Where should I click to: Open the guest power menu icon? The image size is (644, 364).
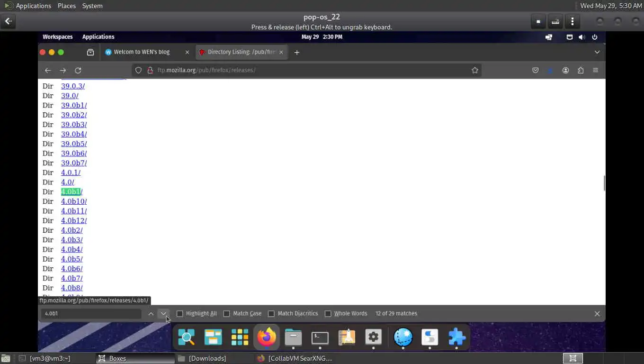pos(595,37)
